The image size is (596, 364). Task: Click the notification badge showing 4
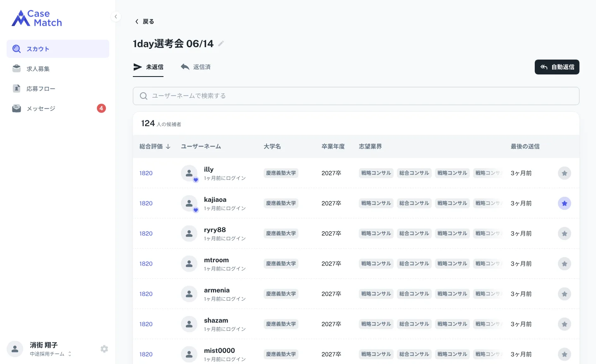(101, 108)
